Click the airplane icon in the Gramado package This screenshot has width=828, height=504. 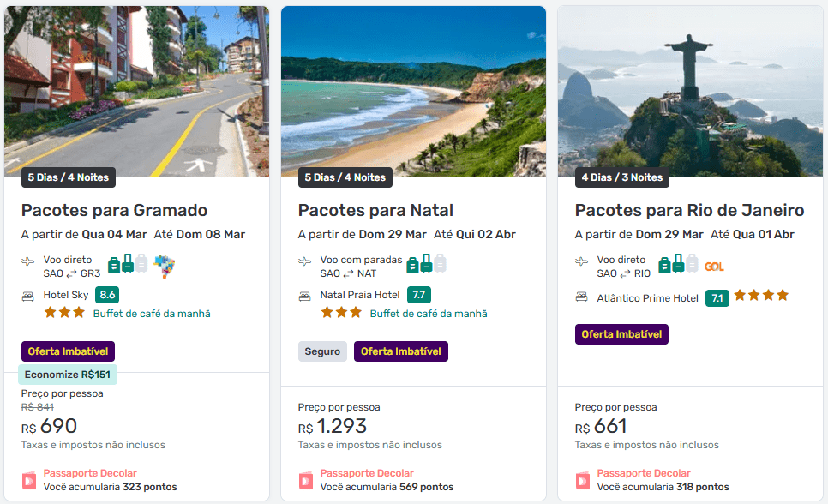28,261
